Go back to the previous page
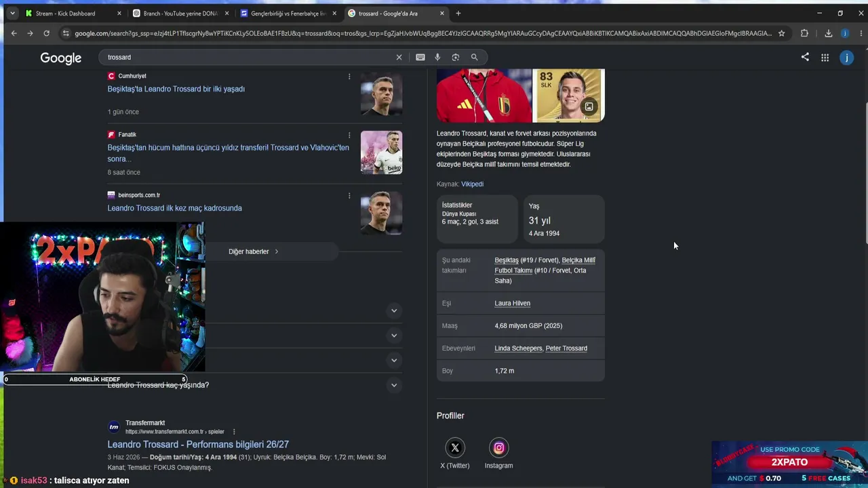868x488 pixels. [x=14, y=33]
